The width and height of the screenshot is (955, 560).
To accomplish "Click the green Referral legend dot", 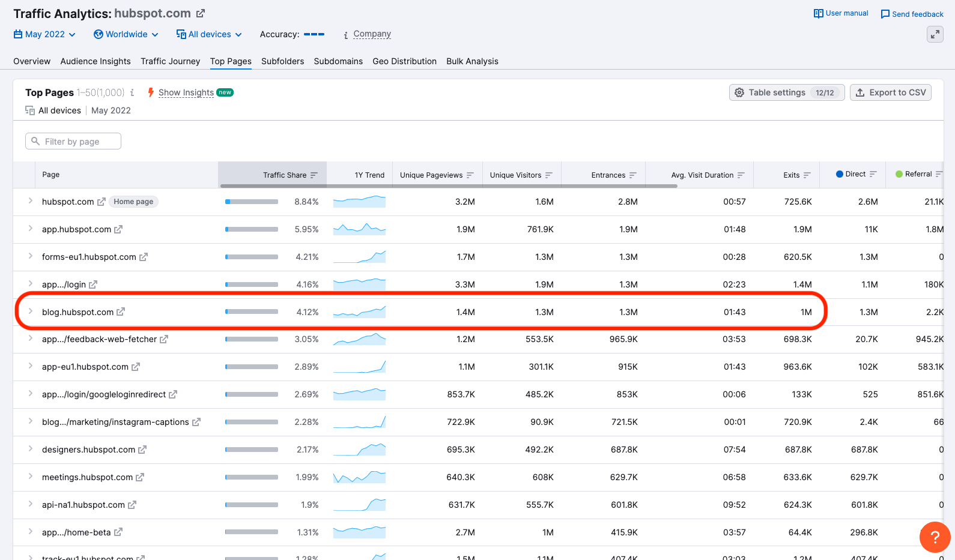I will point(899,174).
